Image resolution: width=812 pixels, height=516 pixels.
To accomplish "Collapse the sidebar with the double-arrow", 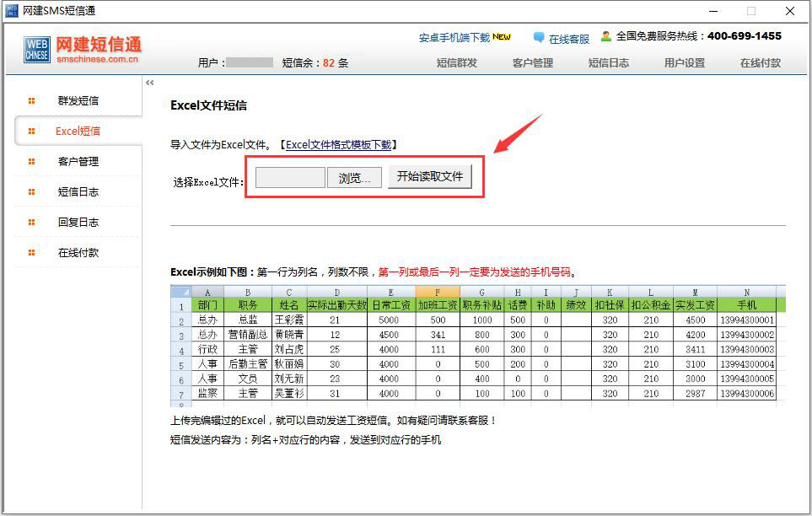I will pyautogui.click(x=150, y=83).
